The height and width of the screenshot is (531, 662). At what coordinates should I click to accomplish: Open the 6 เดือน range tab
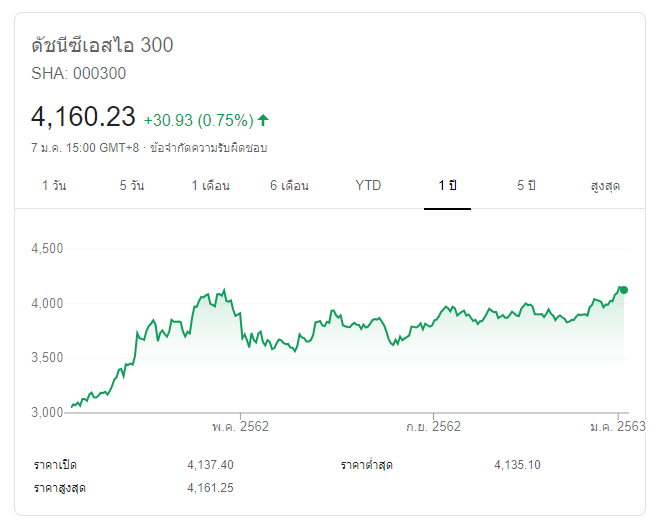[289, 186]
